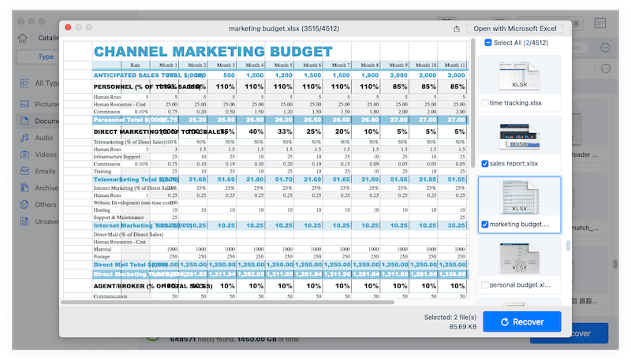The width and height of the screenshot is (631, 364).
Task: Click the share icon in preview title bar
Action: pos(457,29)
